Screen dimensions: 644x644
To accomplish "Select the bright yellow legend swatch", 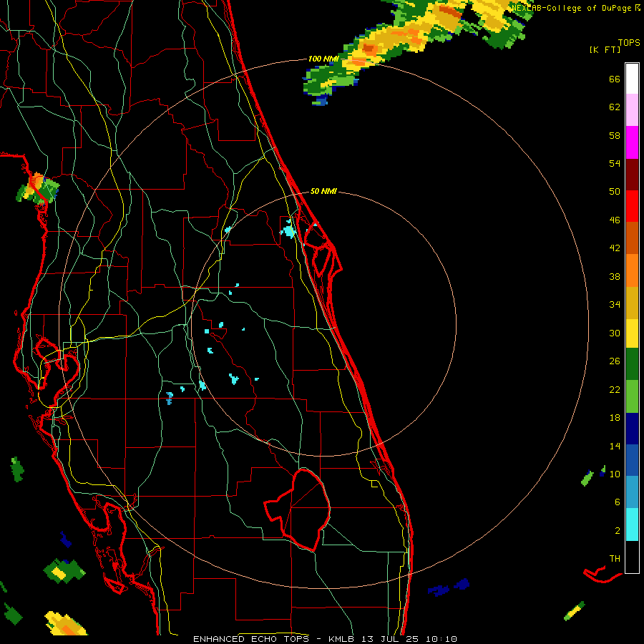I will (x=632, y=333).
